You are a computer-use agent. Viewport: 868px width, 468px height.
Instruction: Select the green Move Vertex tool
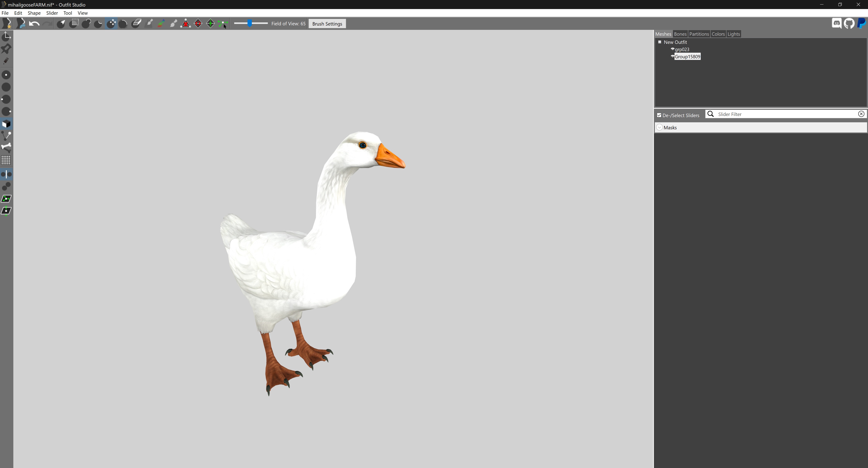coord(223,24)
